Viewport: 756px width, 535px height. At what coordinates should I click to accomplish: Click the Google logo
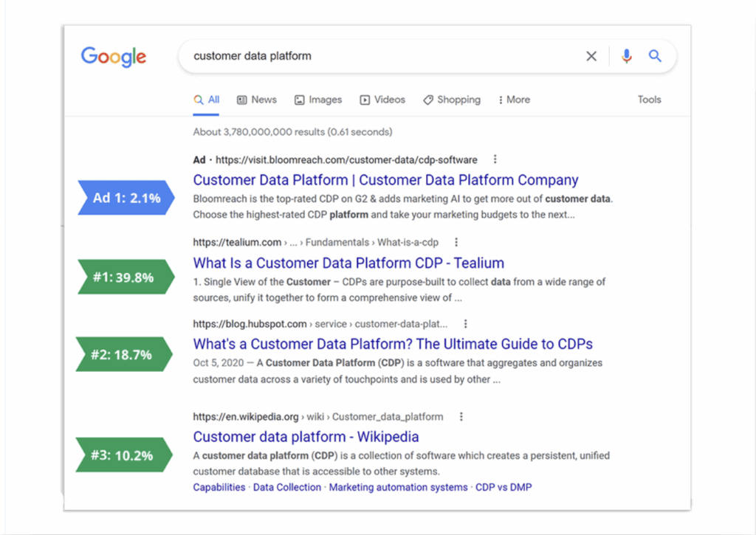tap(114, 57)
